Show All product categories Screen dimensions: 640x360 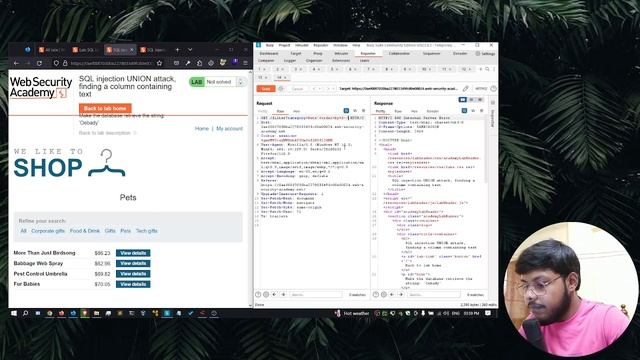pos(23,231)
